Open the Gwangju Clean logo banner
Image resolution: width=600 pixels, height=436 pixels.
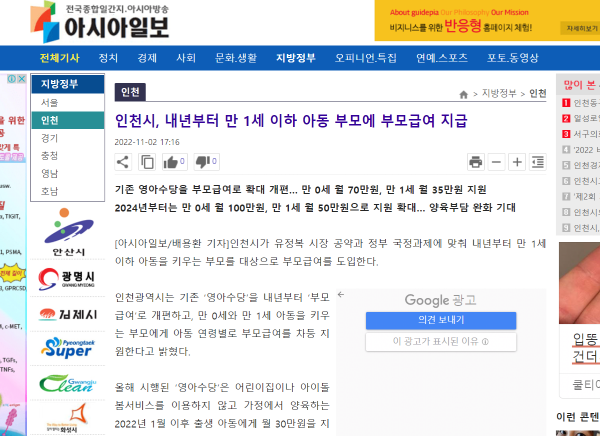pyautogui.click(x=68, y=384)
